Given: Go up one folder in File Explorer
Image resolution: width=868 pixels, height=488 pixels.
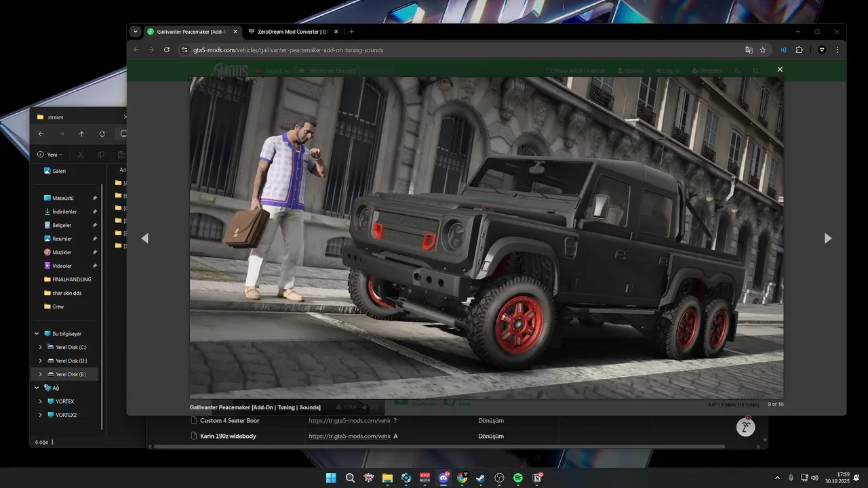Looking at the screenshot, I should pos(81,134).
